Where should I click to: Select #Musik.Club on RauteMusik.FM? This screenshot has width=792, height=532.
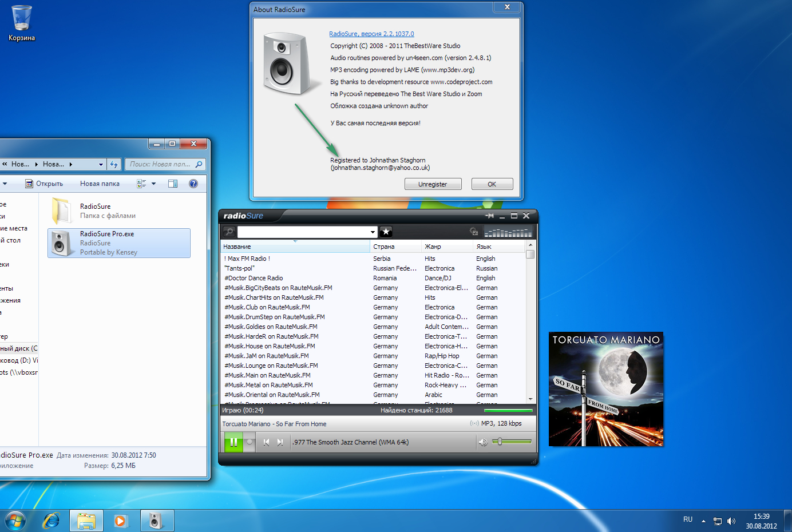point(373,307)
